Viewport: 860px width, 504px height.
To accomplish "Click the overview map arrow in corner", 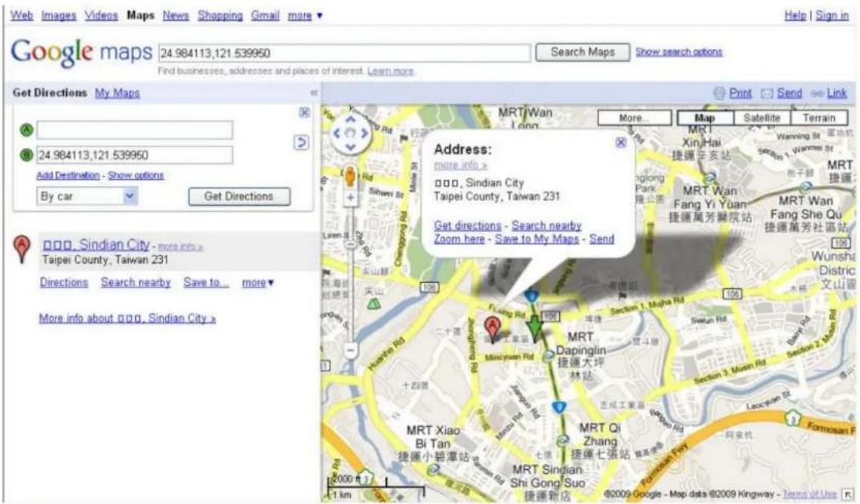I will click(848, 495).
